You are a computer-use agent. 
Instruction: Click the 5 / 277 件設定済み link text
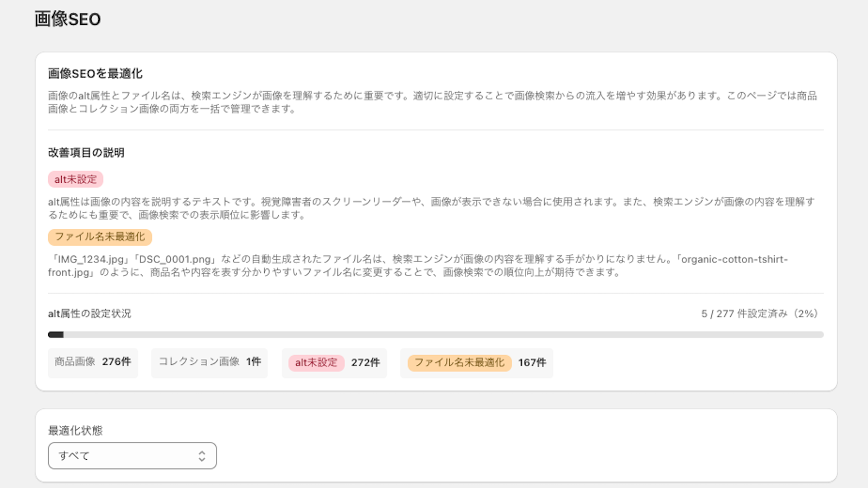[758, 313]
